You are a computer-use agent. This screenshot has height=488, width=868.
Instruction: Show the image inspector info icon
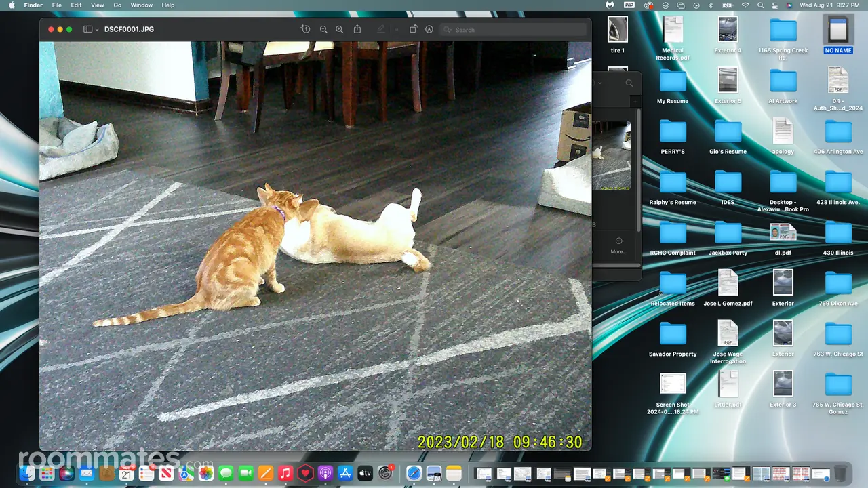[306, 30]
